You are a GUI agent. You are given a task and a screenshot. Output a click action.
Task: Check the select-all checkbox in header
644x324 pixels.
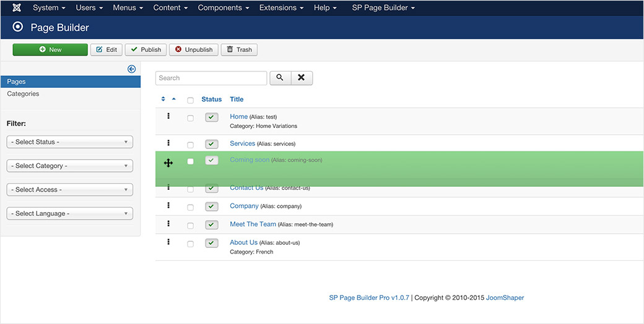190,100
